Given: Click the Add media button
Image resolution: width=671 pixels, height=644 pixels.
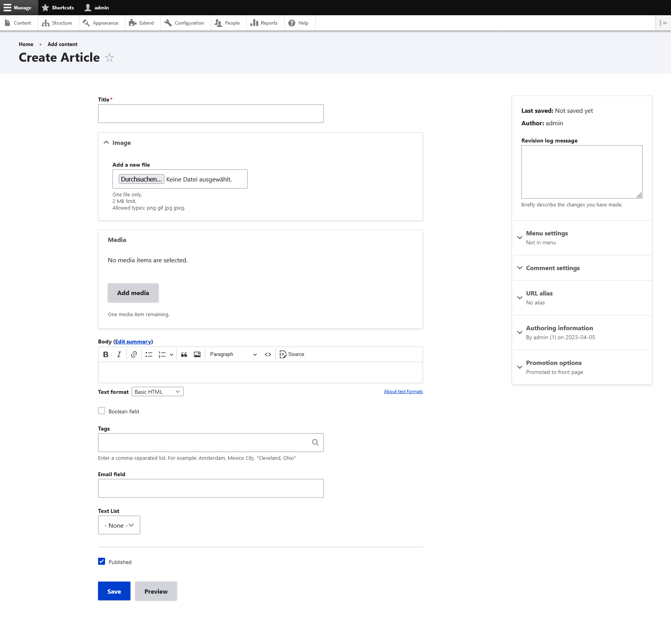Looking at the screenshot, I should tap(133, 293).
